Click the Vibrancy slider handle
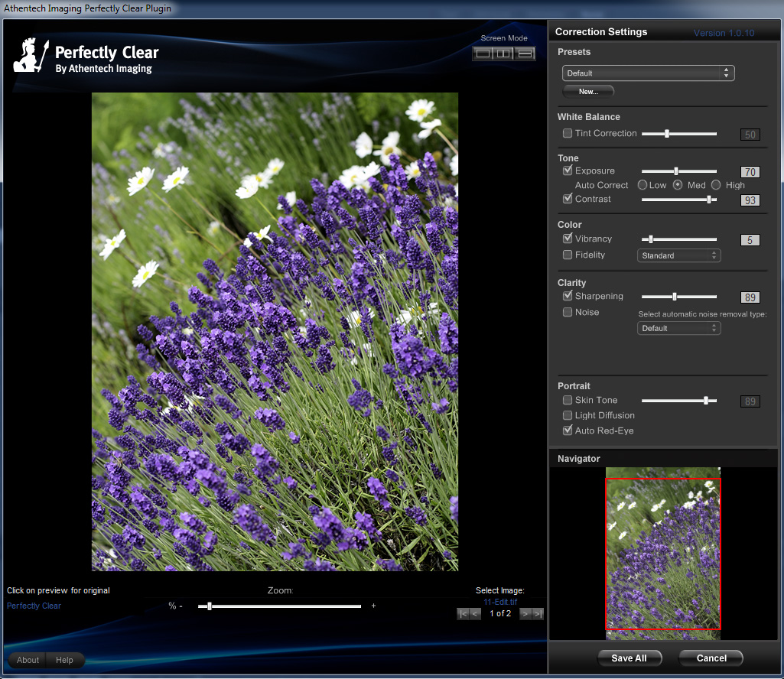 point(650,239)
